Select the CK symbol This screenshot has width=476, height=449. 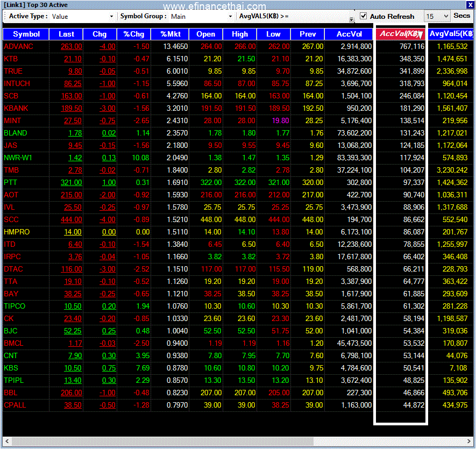pyautogui.click(x=9, y=318)
